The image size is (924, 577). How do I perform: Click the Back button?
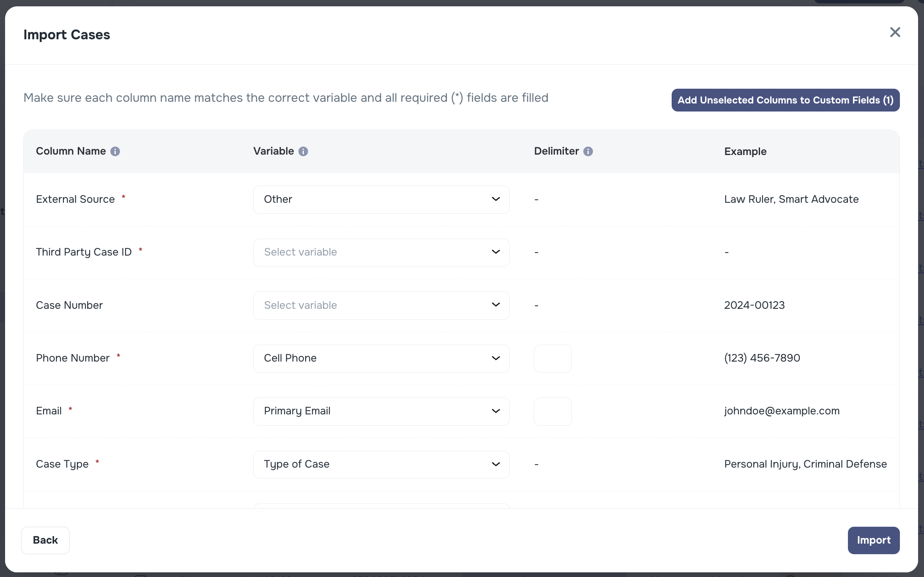pyautogui.click(x=45, y=540)
